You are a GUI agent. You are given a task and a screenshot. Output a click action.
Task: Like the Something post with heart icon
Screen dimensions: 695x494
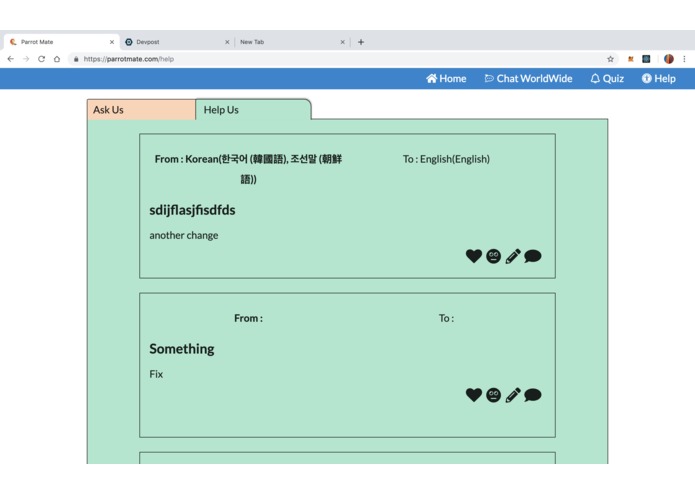tap(473, 395)
